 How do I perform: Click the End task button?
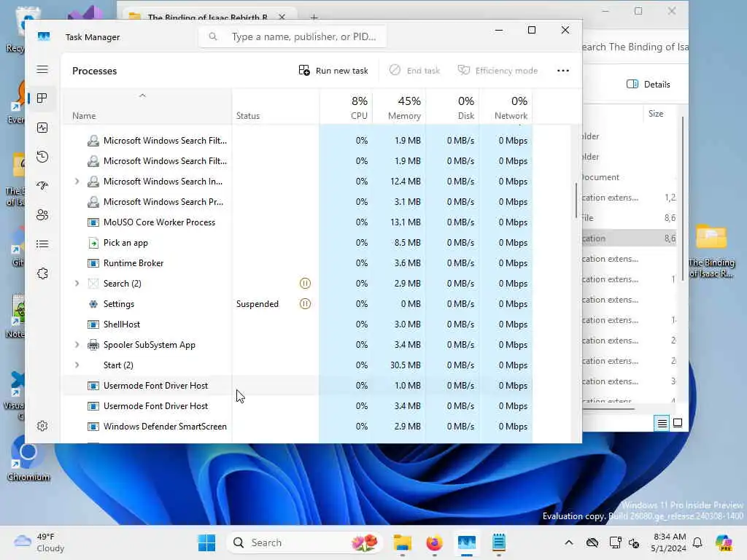coord(414,71)
